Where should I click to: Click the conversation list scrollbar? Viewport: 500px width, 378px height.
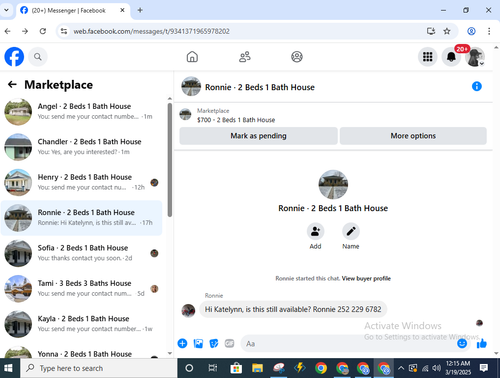click(x=170, y=160)
